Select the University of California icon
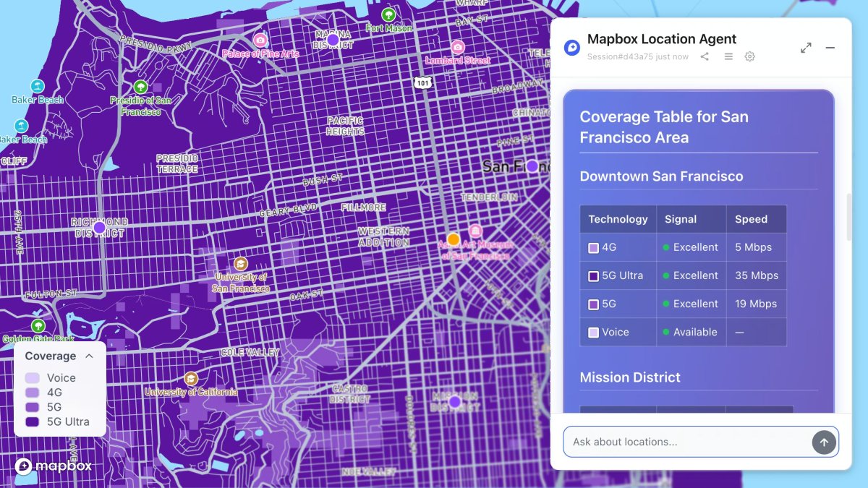The height and width of the screenshot is (488, 868). (x=191, y=379)
